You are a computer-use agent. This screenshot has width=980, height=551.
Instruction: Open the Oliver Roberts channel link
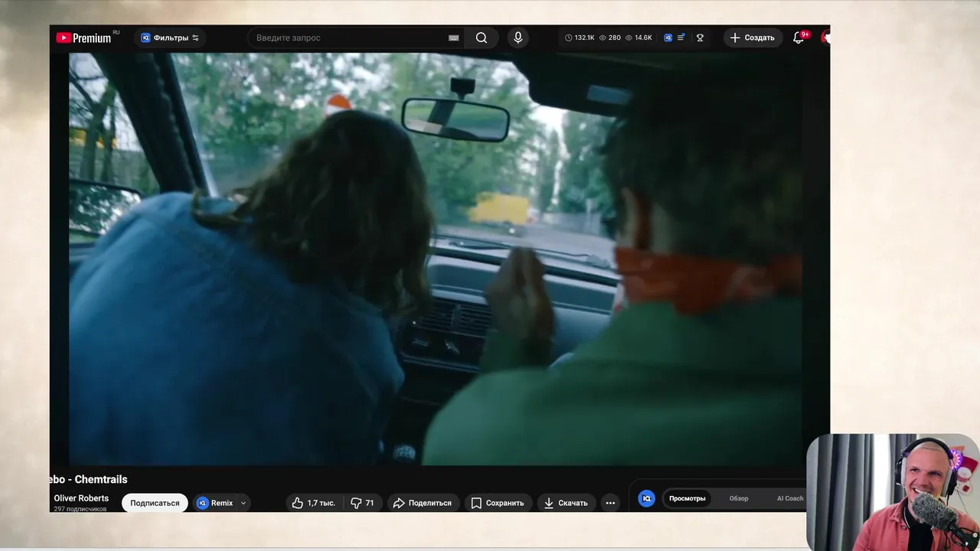tap(81, 498)
